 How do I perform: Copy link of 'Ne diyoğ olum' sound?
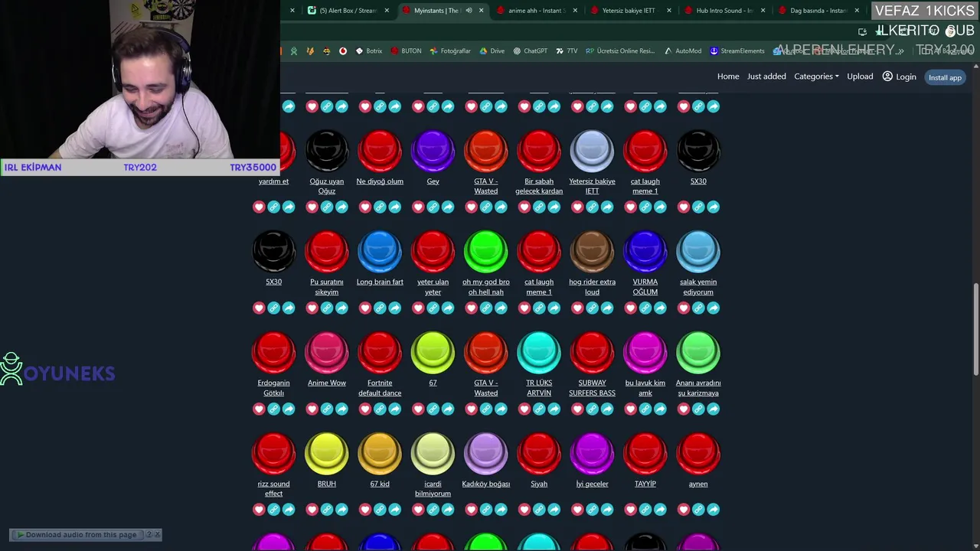click(380, 207)
